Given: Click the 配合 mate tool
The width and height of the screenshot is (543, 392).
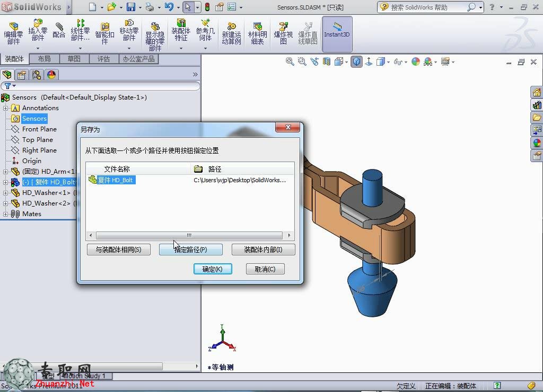Looking at the screenshot, I should (59, 30).
